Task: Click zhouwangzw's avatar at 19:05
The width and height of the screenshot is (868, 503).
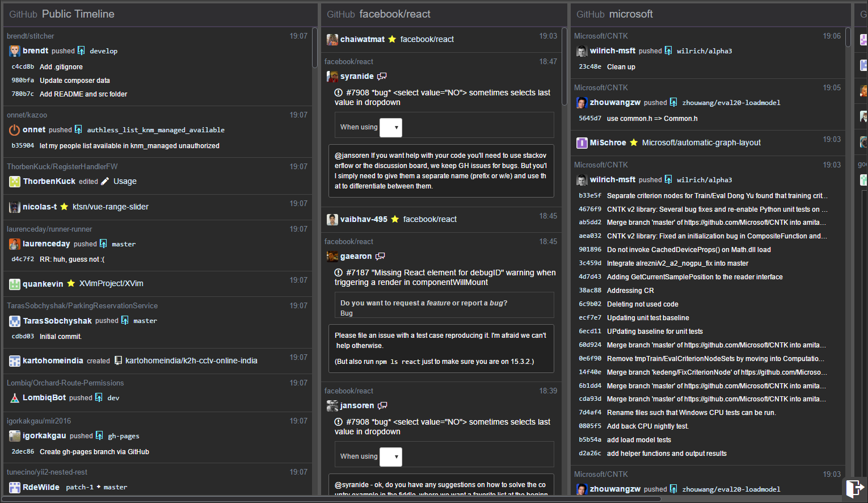Action: click(x=582, y=103)
